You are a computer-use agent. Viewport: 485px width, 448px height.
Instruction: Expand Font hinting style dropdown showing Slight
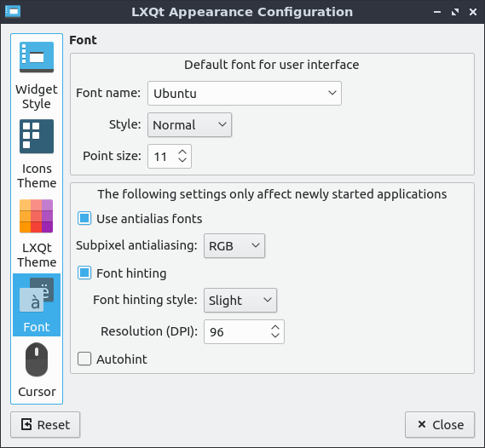[240, 300]
